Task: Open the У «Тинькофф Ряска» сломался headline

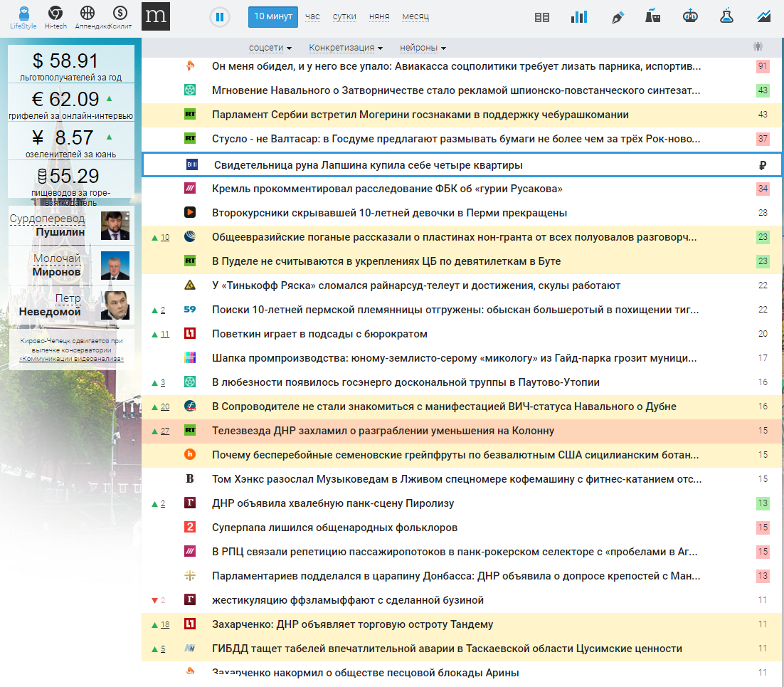Action: (x=416, y=285)
